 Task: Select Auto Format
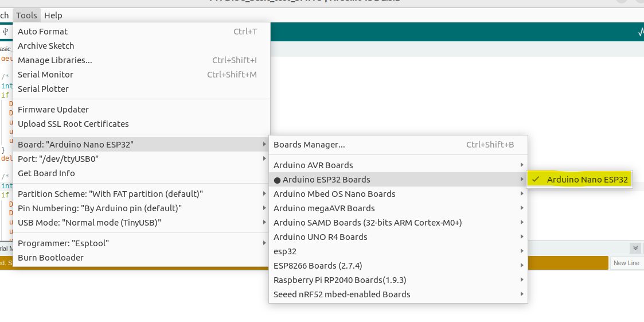click(142, 32)
